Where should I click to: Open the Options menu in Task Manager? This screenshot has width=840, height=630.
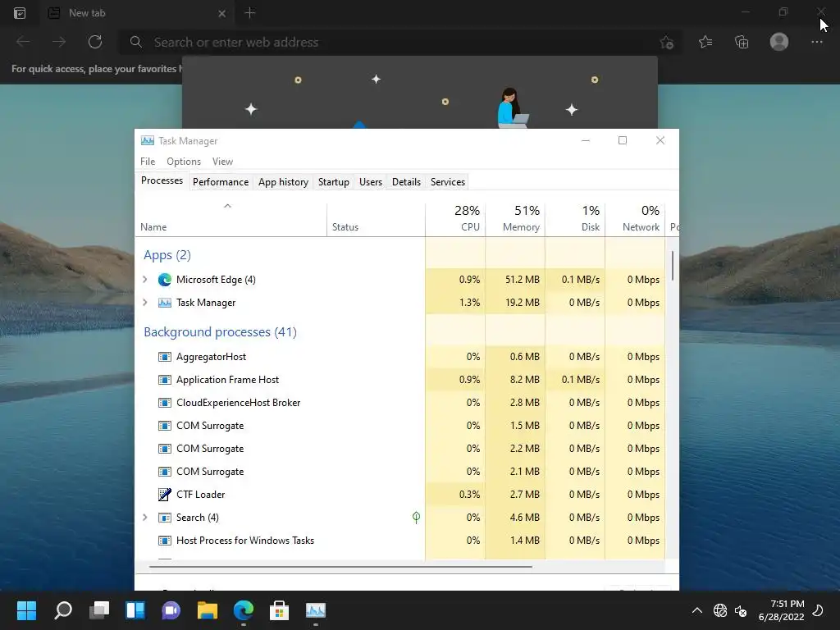point(184,162)
